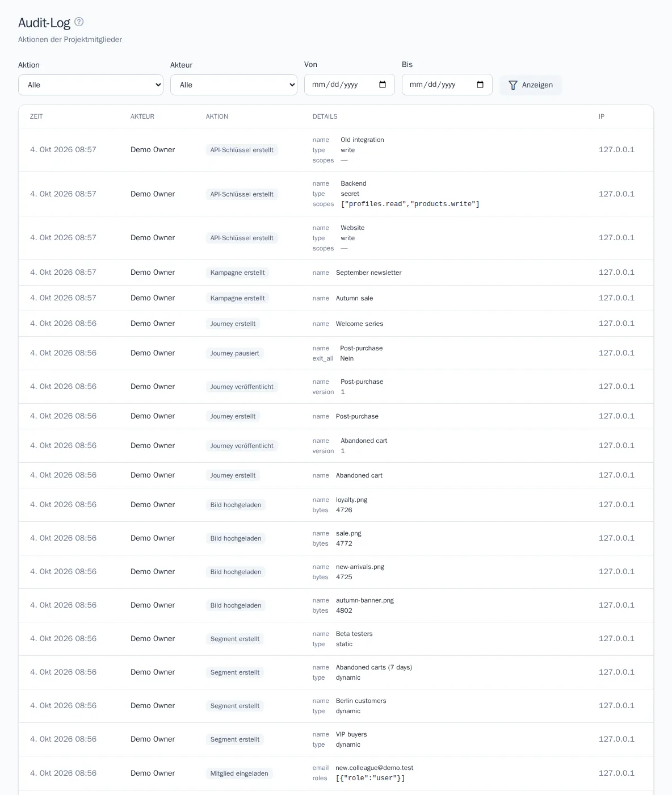This screenshot has height=795, width=672.
Task: Click Journey erstellt badge for Welcome series
Action: click(x=233, y=324)
